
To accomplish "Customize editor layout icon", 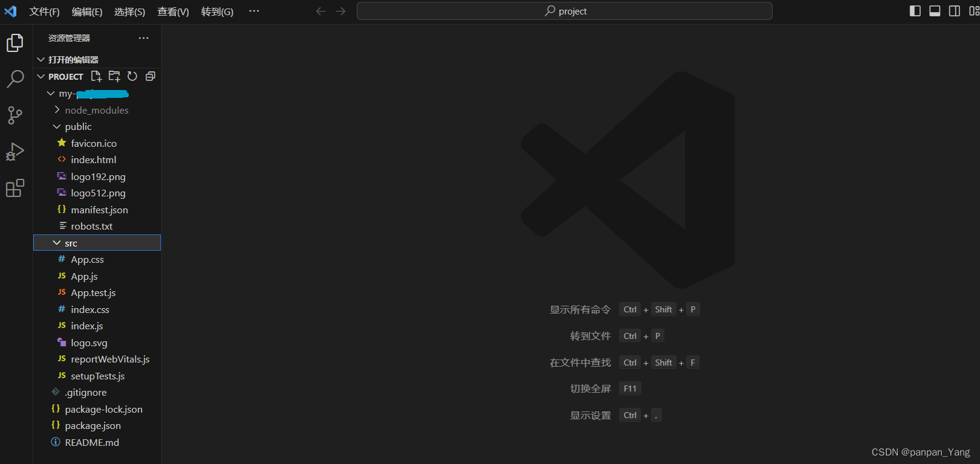I will pyautogui.click(x=974, y=11).
